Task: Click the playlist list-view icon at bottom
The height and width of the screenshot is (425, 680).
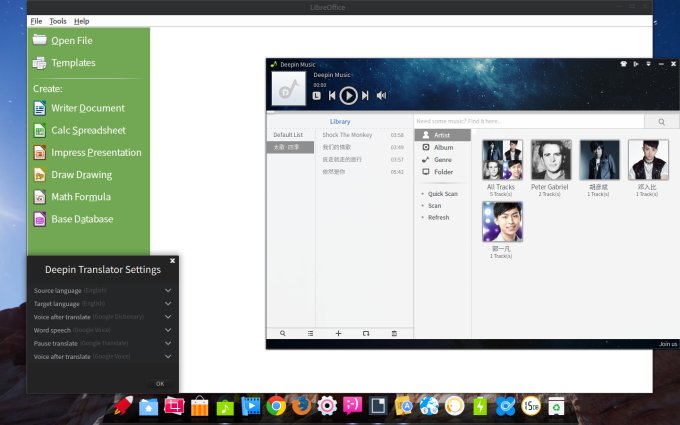Action: point(311,333)
